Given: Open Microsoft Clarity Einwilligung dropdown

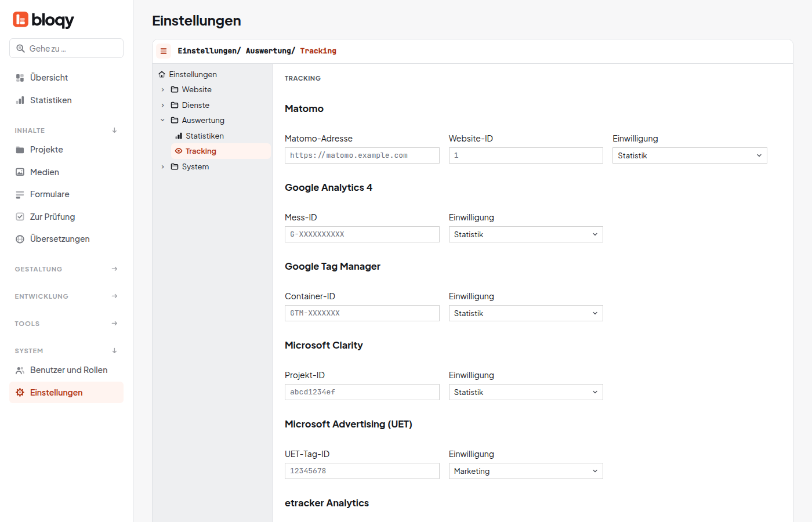Looking at the screenshot, I should click(525, 392).
